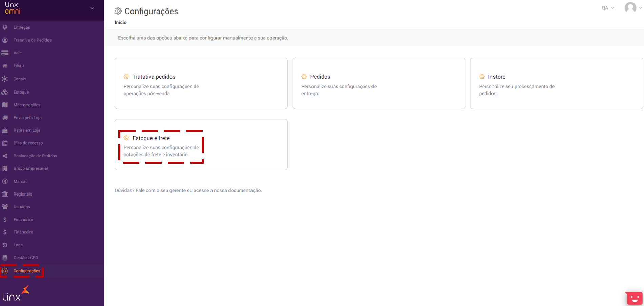This screenshot has height=306, width=644.
Task: Click the Regionais bank icon
Action: pos(5,194)
